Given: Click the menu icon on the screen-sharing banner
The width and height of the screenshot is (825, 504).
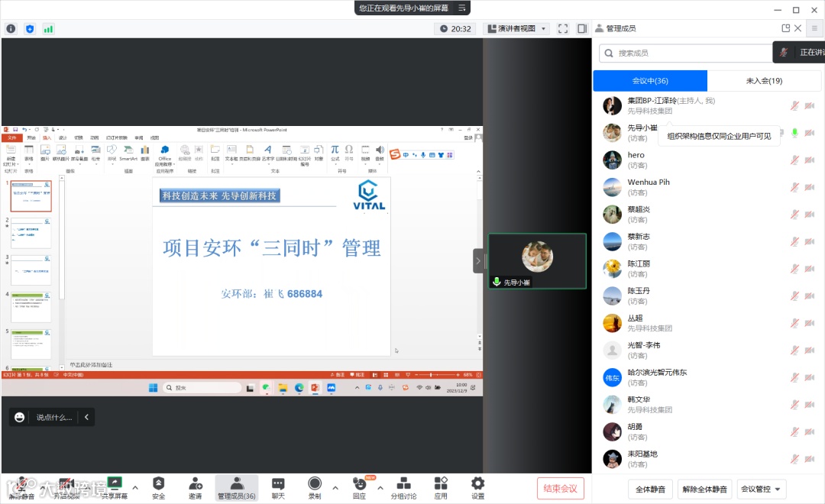Looking at the screenshot, I should coord(462,8).
